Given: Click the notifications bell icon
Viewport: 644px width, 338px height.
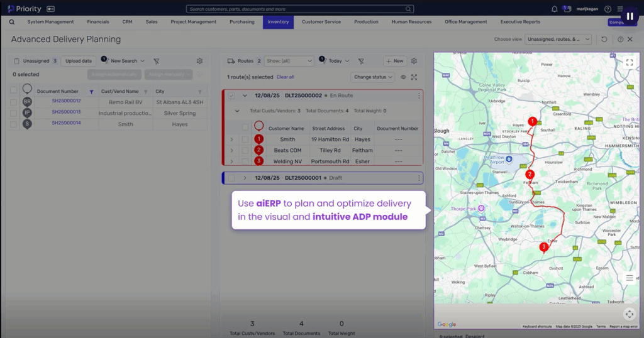Looking at the screenshot, I should 554,9.
